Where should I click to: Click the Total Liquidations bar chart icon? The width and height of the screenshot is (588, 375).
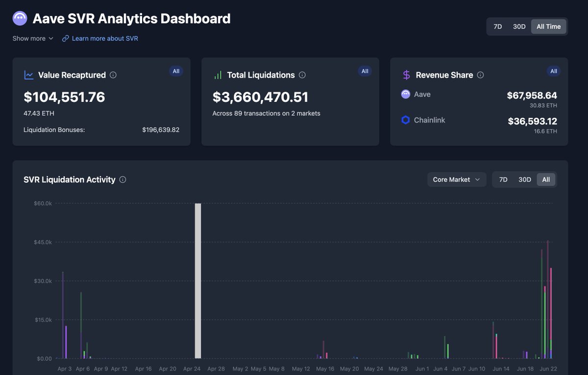(x=218, y=75)
